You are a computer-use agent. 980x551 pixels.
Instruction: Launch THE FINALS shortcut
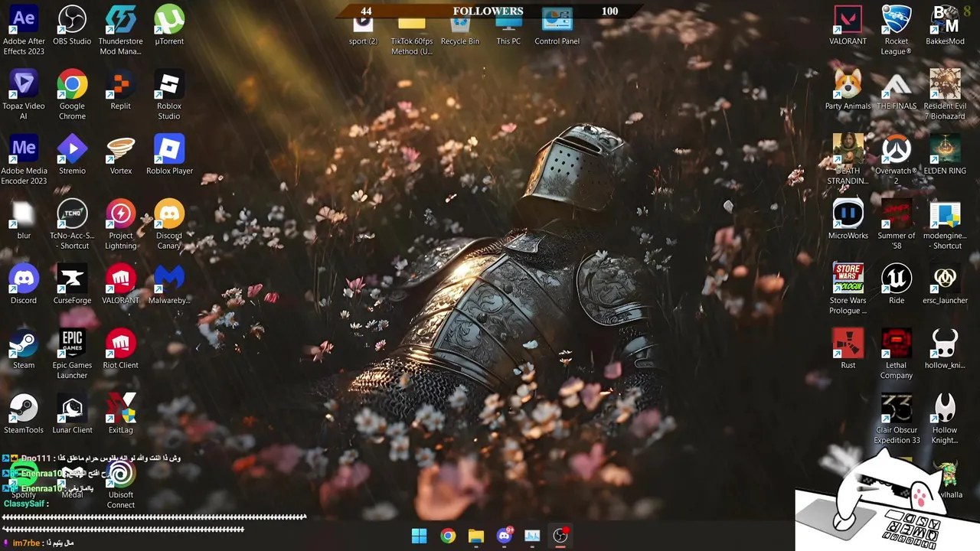[897, 91]
